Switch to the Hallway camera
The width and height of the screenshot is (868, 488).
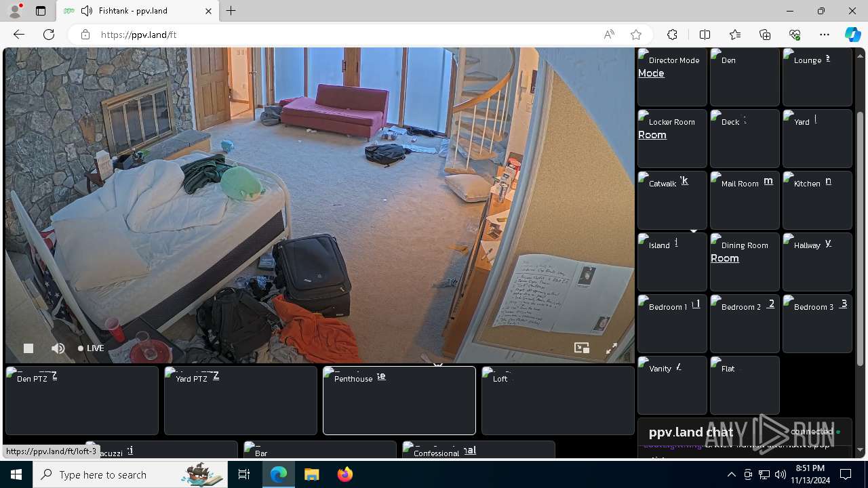[817, 262]
